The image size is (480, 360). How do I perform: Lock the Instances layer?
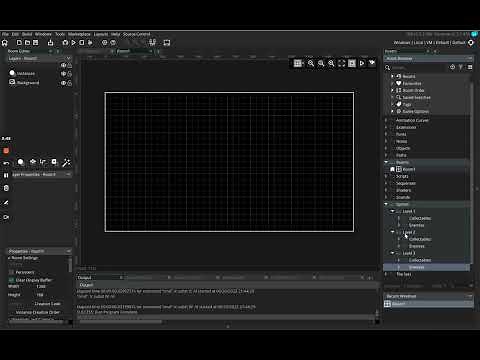69,74
